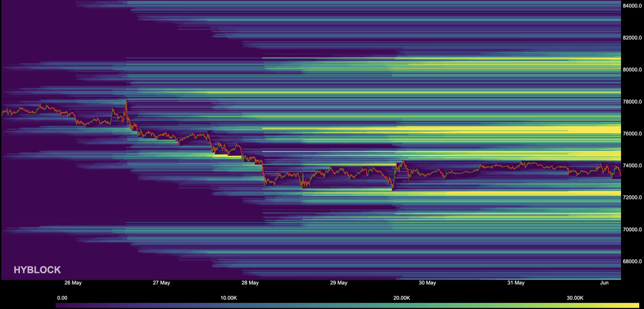
Task: Click the 72000.0 price axis label
Action: (633, 198)
